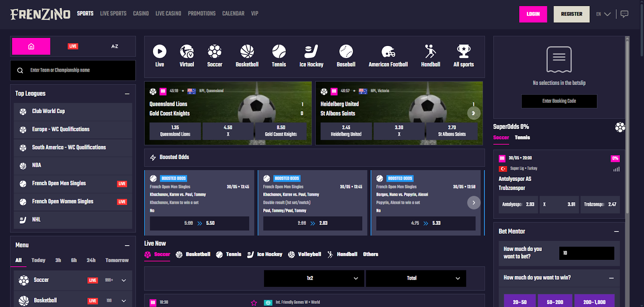
Task: Click the team or championship search field
Action: pyautogui.click(x=73, y=71)
